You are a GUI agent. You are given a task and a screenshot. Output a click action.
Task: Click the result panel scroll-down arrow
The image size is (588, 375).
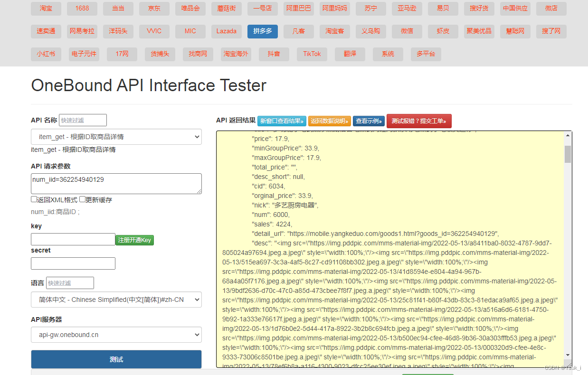point(568,355)
